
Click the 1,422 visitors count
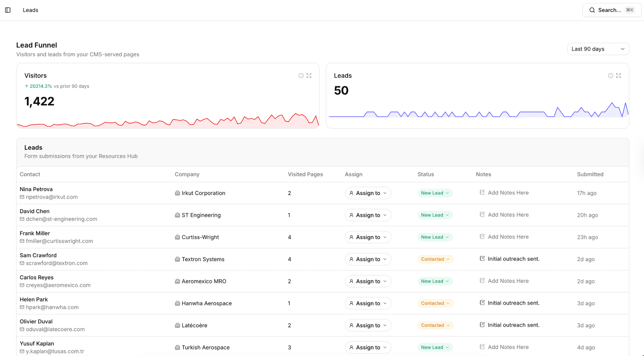coord(39,102)
